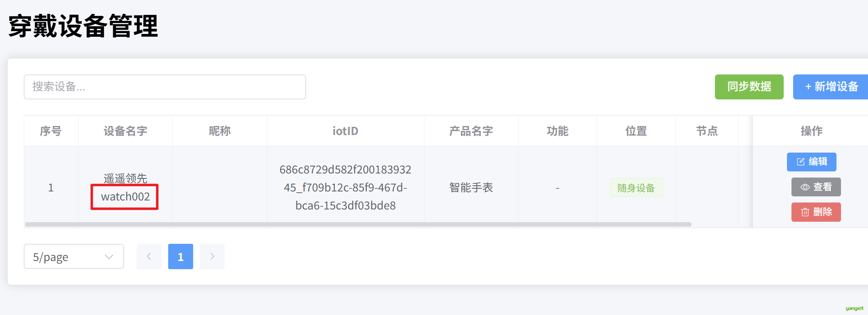Open the 5/page size dropdown
The image size is (868, 315).
(x=74, y=256)
